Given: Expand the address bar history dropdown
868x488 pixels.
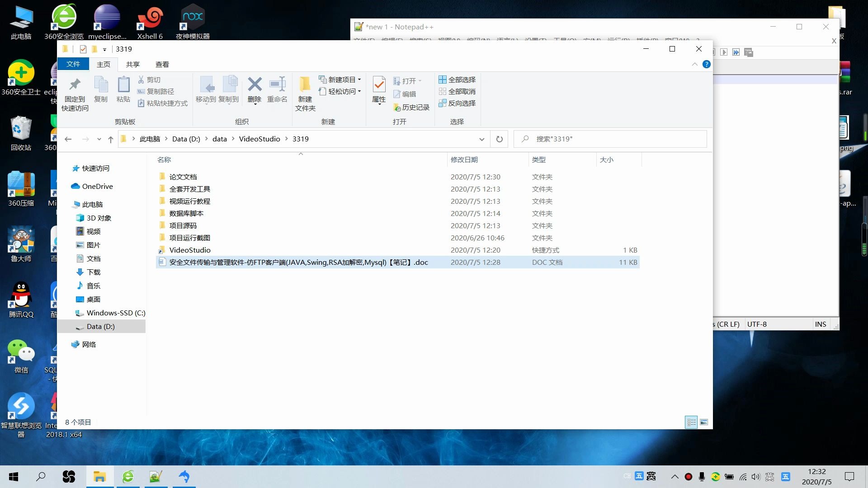Looking at the screenshot, I should [x=481, y=139].
